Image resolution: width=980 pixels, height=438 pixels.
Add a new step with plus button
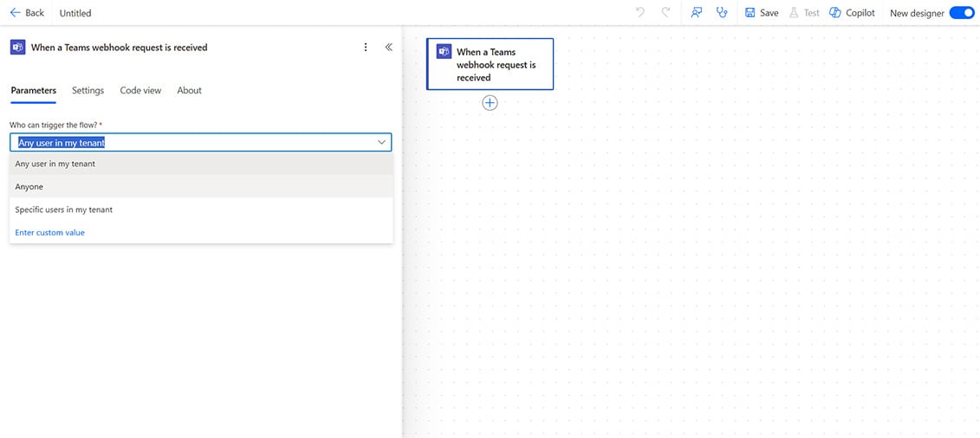click(490, 103)
